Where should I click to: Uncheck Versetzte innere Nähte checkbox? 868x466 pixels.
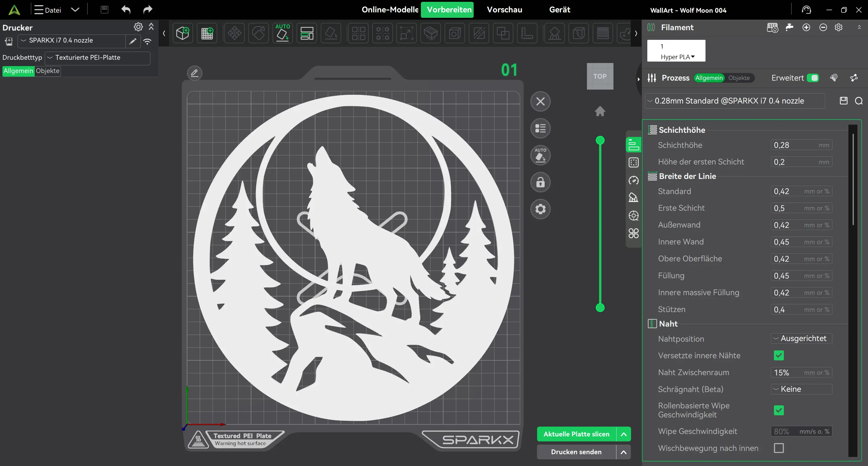pos(779,356)
